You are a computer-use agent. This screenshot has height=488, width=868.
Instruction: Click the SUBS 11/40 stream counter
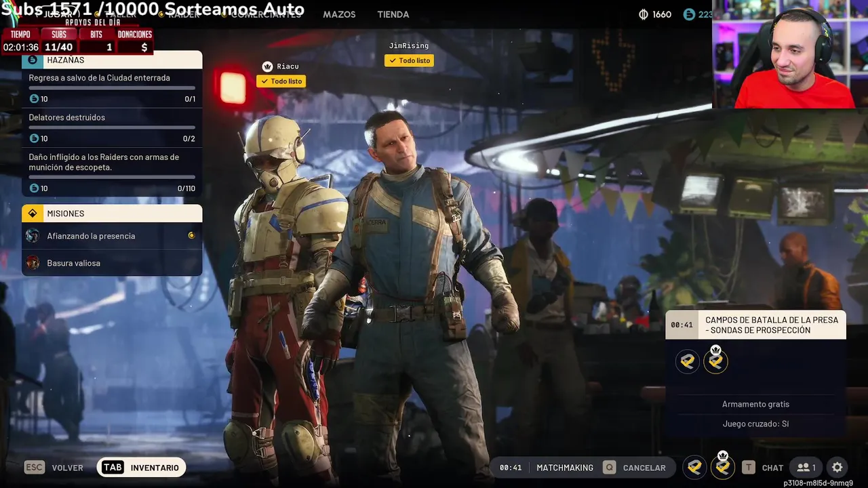(x=59, y=41)
